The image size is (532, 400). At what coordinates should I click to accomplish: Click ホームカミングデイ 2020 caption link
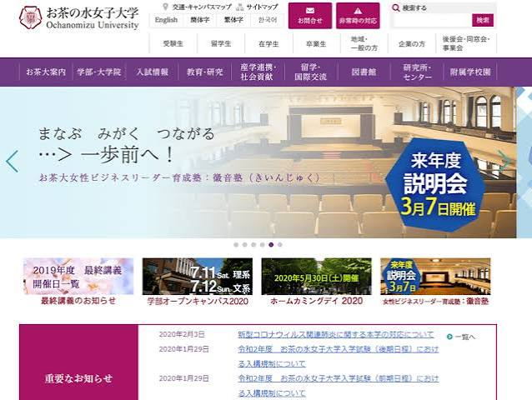pyautogui.click(x=317, y=301)
